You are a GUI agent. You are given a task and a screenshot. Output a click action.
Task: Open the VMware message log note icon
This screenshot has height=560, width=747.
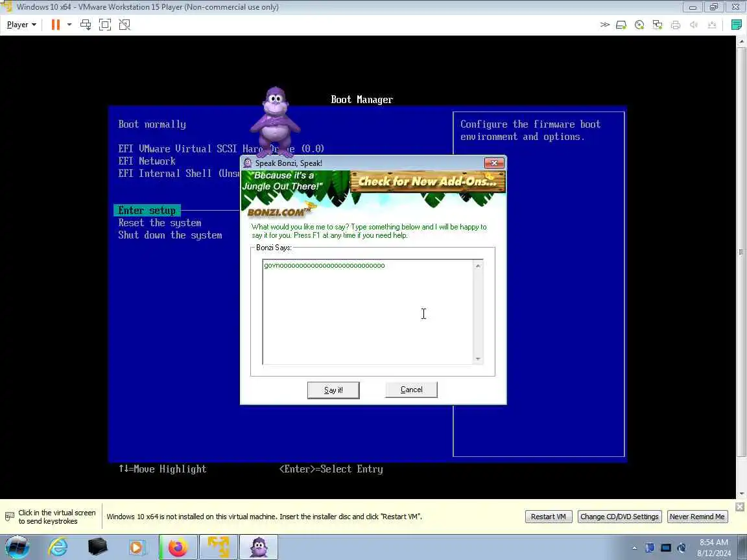tap(737, 25)
